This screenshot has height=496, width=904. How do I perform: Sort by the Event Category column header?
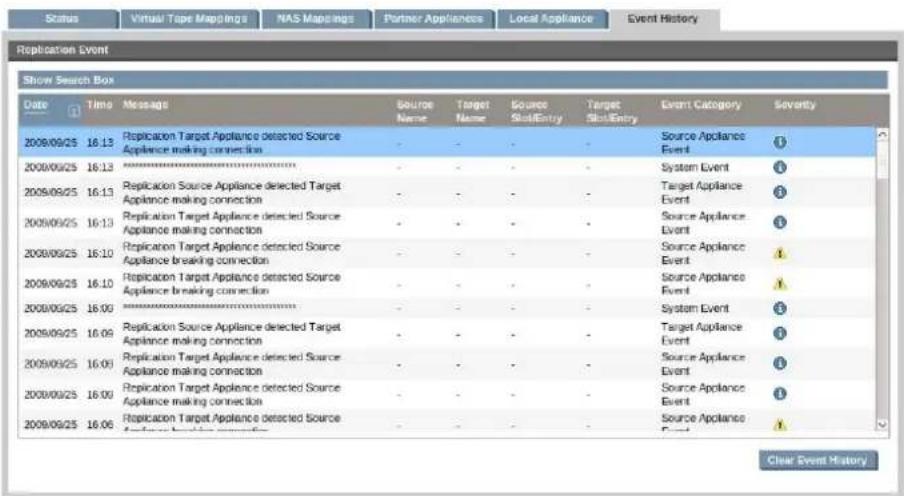point(701,105)
